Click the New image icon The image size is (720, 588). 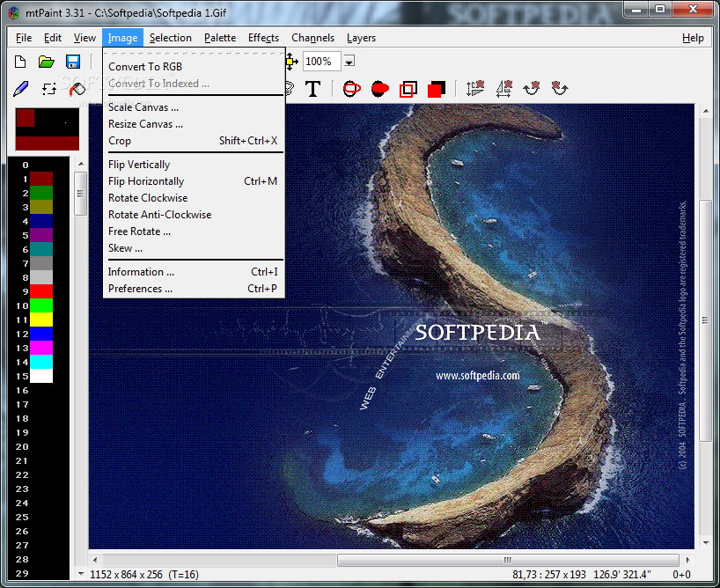20,62
